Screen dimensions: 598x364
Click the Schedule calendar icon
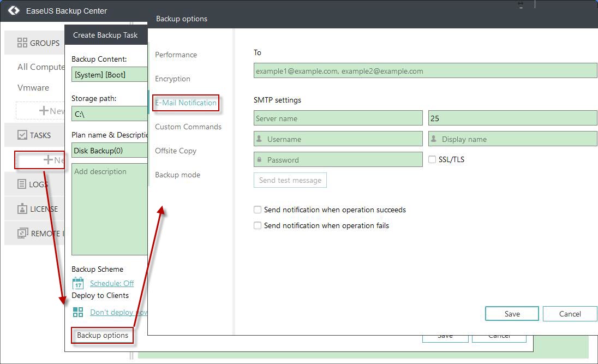77,283
